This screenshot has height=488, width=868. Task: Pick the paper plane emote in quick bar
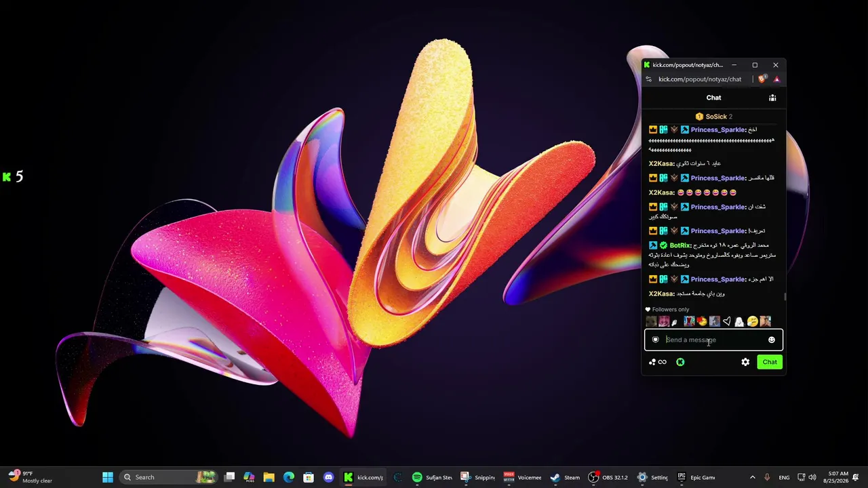pos(727,322)
